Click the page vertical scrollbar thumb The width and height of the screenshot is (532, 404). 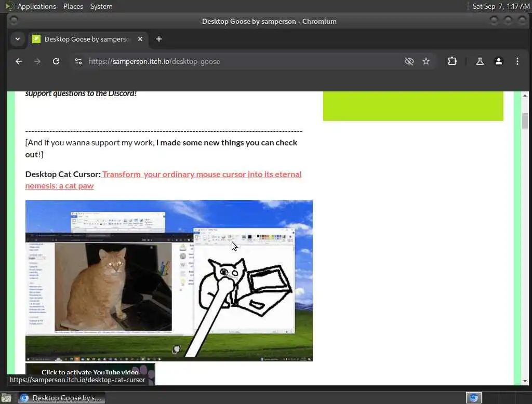[525, 121]
